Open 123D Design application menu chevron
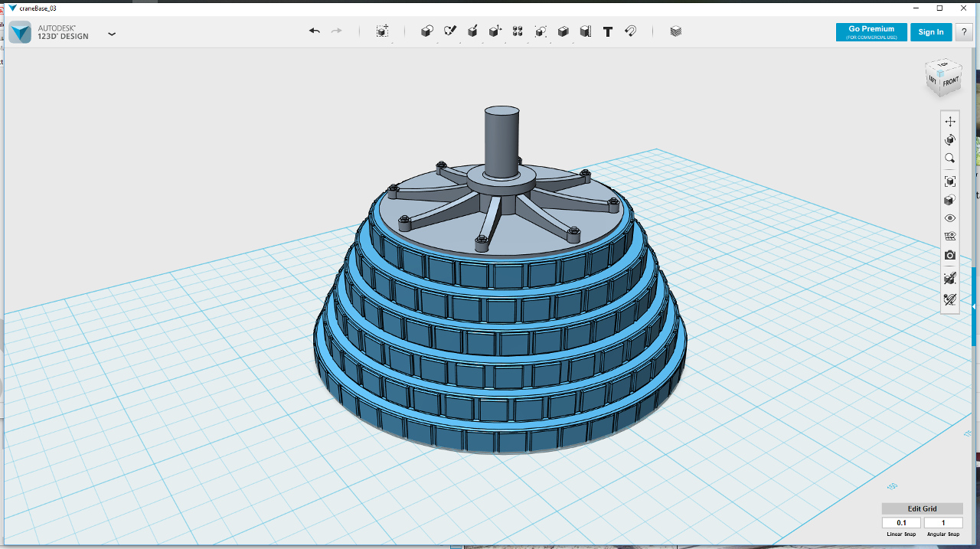Viewport: 980px width, 549px height. point(112,34)
